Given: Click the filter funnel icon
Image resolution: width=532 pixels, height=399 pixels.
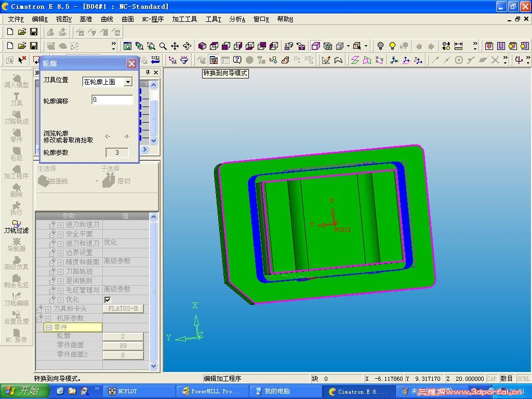Looking at the screenshot, I should click(x=184, y=60).
